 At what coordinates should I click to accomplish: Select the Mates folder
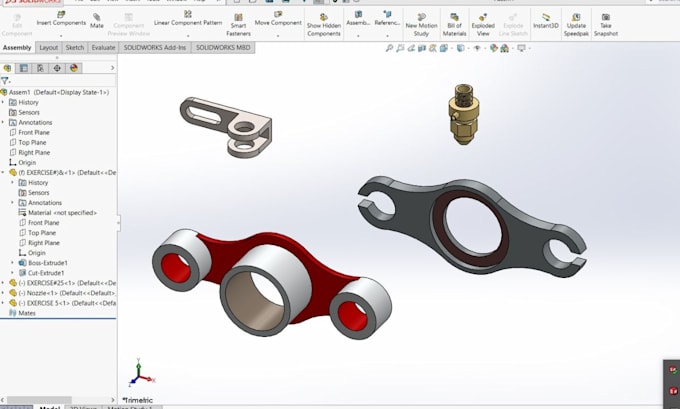(x=22, y=313)
